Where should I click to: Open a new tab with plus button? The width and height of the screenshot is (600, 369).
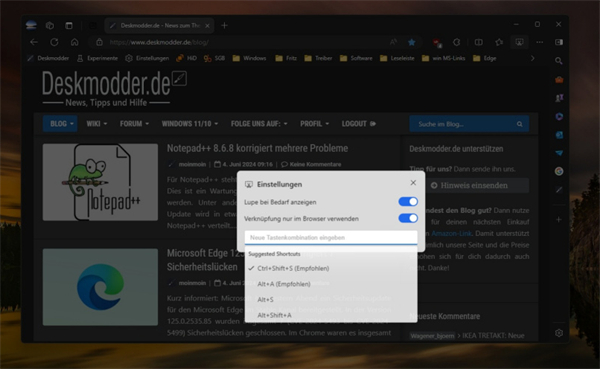click(x=225, y=25)
